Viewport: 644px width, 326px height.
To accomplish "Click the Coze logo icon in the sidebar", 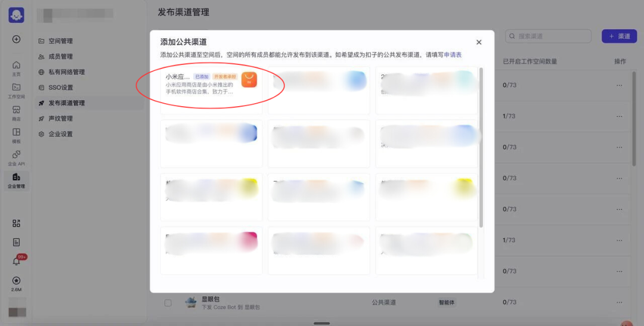I will (17, 15).
